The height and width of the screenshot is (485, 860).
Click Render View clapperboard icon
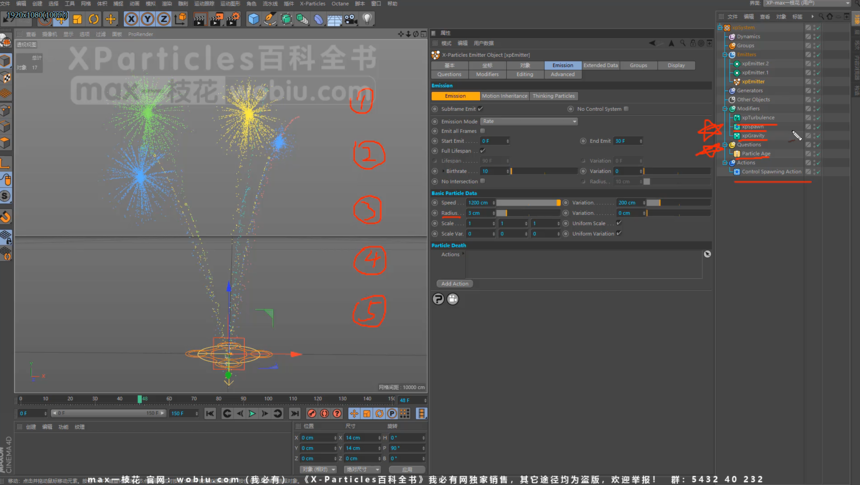[x=199, y=19]
